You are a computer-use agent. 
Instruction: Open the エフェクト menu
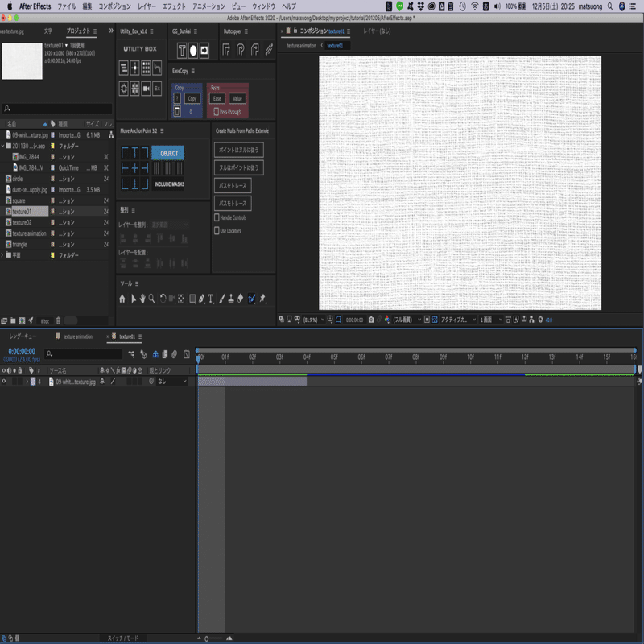[x=174, y=6]
